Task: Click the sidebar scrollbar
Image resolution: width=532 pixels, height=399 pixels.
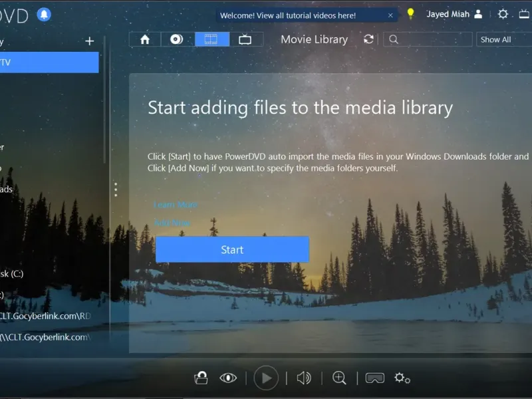Action: 105,100
